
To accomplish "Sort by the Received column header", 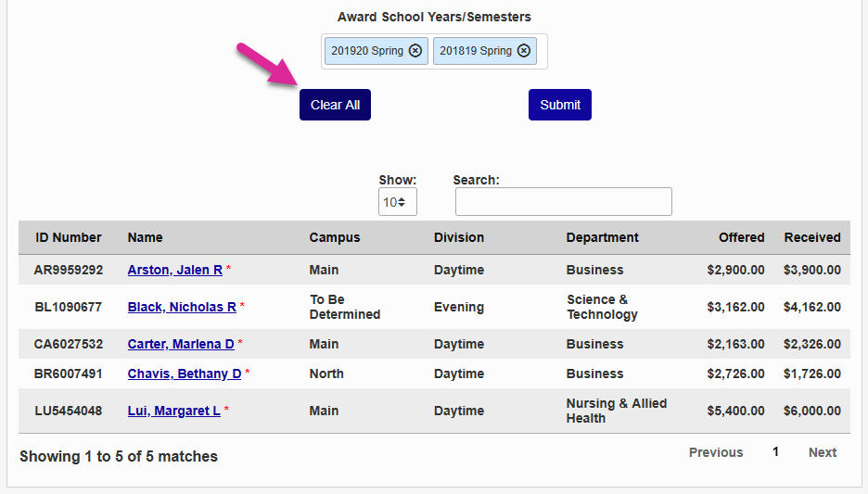I will [x=812, y=237].
